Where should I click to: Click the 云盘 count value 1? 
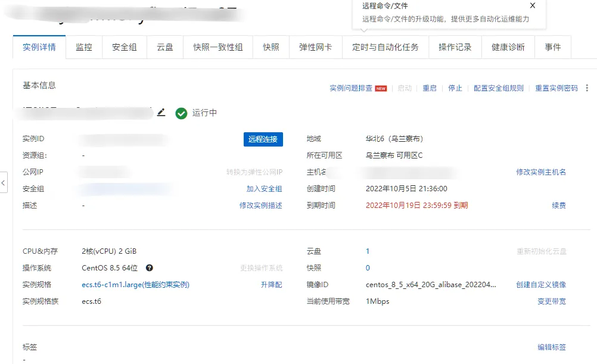tap(368, 251)
